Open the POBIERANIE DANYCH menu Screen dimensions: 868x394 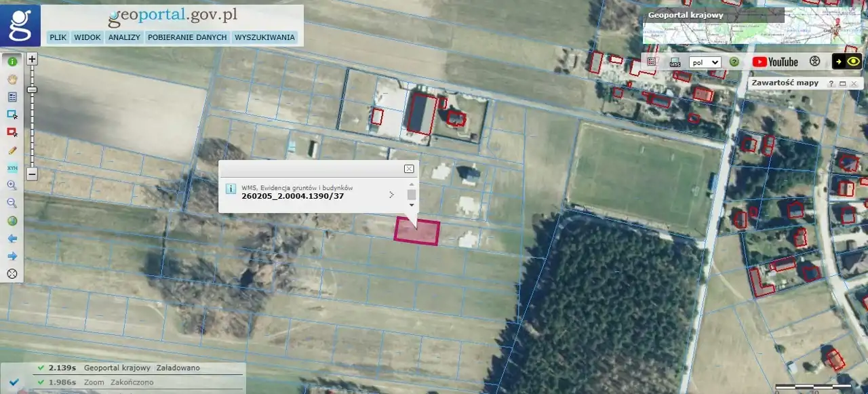pos(187,37)
